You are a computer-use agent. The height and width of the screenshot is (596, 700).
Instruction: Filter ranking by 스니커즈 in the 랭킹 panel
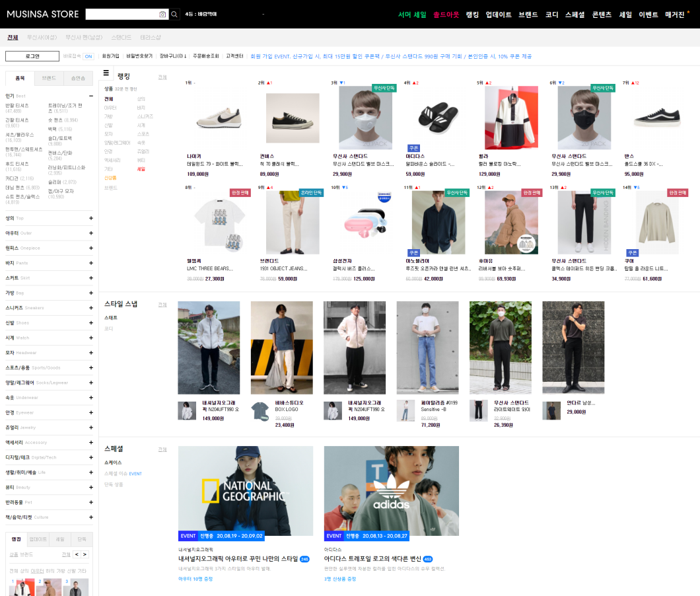click(145, 116)
